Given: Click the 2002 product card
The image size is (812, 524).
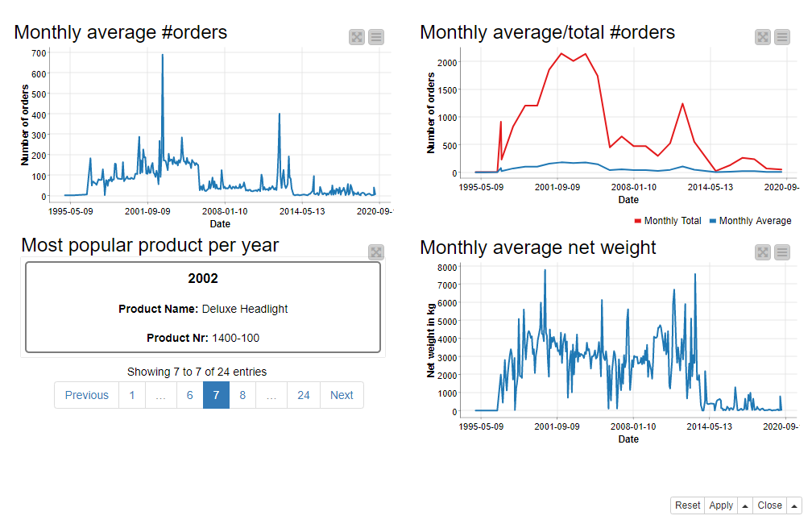Looking at the screenshot, I should tap(203, 307).
